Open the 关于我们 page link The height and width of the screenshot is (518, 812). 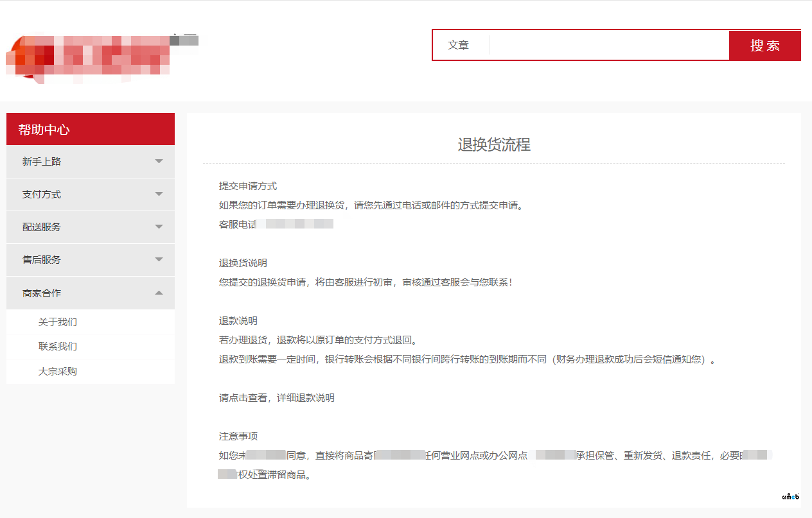pos(58,322)
